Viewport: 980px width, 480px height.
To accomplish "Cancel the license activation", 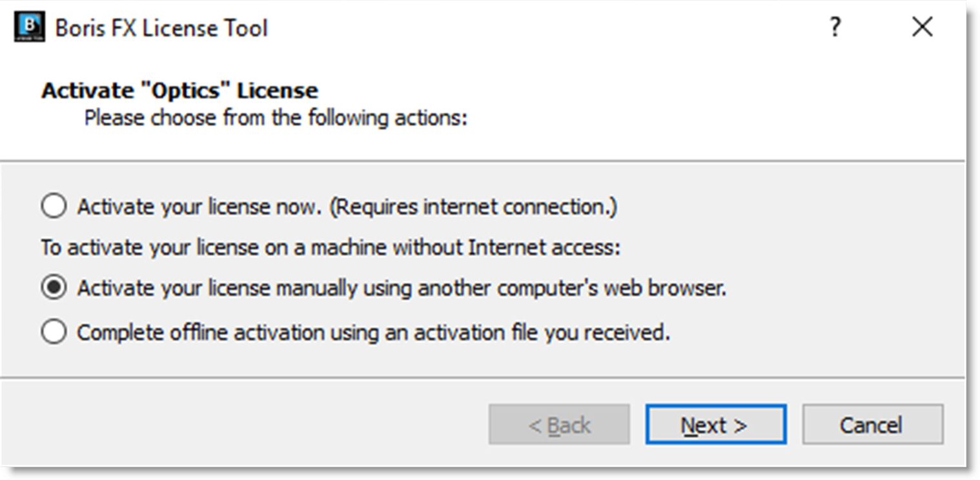I will coord(872,425).
